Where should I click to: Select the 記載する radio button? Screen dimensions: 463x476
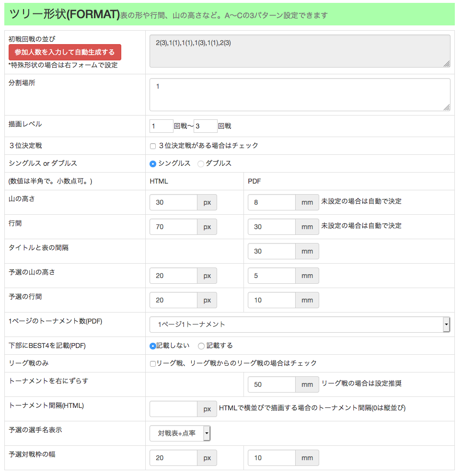pos(201,346)
